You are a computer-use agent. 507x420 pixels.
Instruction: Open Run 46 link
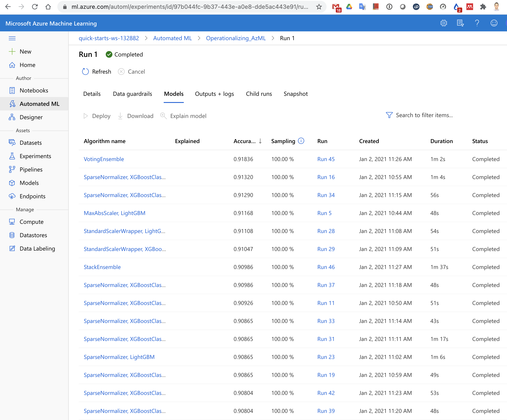(x=326, y=267)
